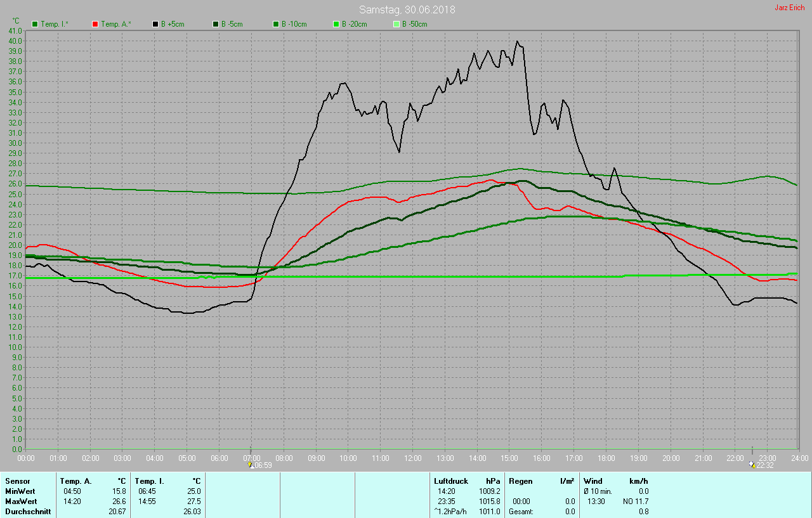Image resolution: width=812 pixels, height=518 pixels.
Task: Click the "Ø 10 min." wind label
Action: click(598, 491)
